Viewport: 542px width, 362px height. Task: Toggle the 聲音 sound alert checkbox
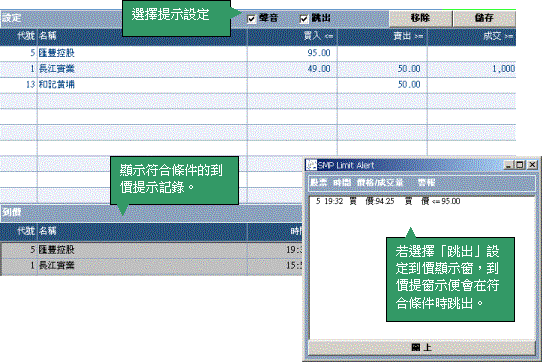click(252, 19)
